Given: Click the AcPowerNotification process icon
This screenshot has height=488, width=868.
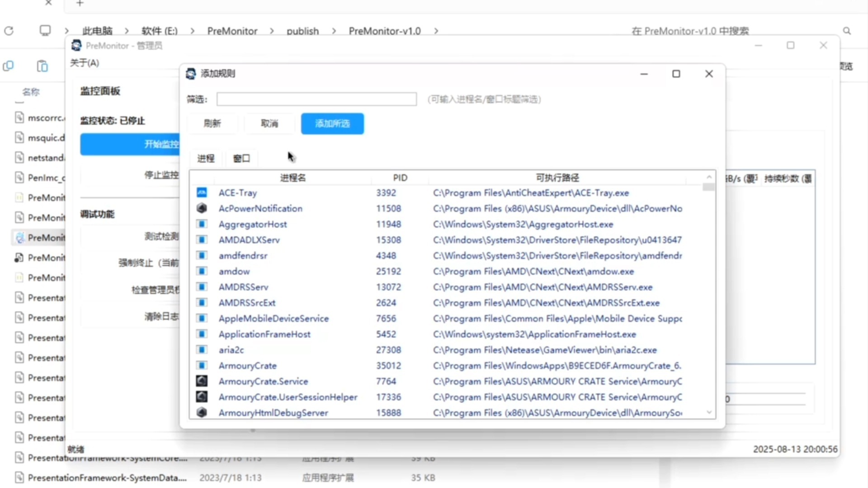Looking at the screenshot, I should (x=202, y=208).
